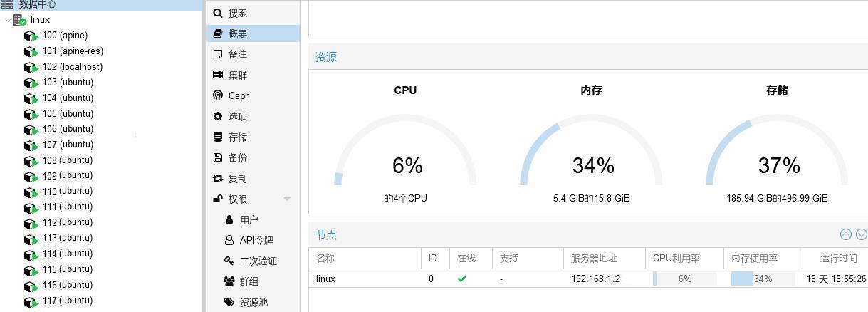
Task: Go to 用户 users page
Action: pos(249,220)
